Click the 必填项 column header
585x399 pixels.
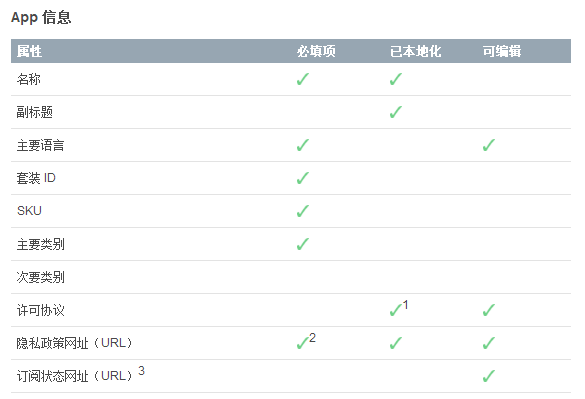point(316,51)
